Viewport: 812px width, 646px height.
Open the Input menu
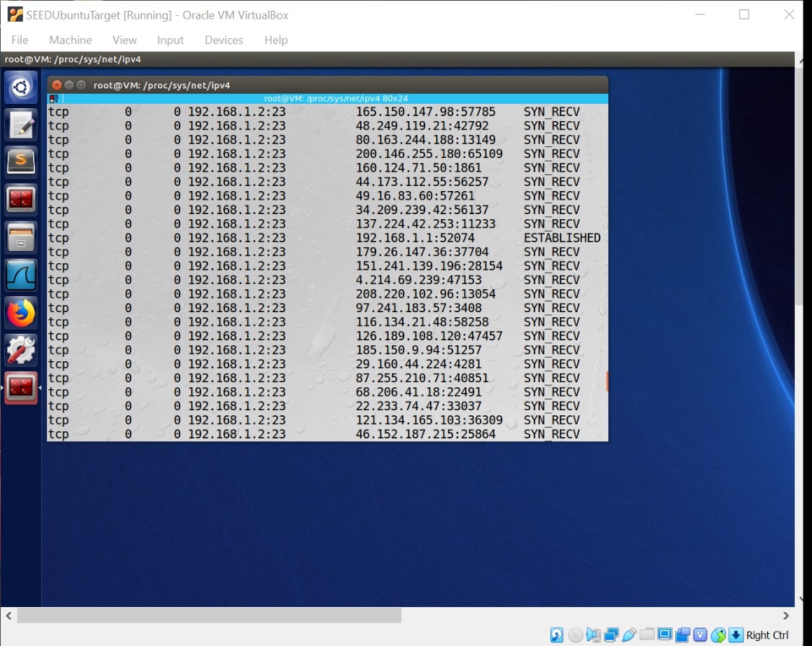pyautogui.click(x=170, y=40)
